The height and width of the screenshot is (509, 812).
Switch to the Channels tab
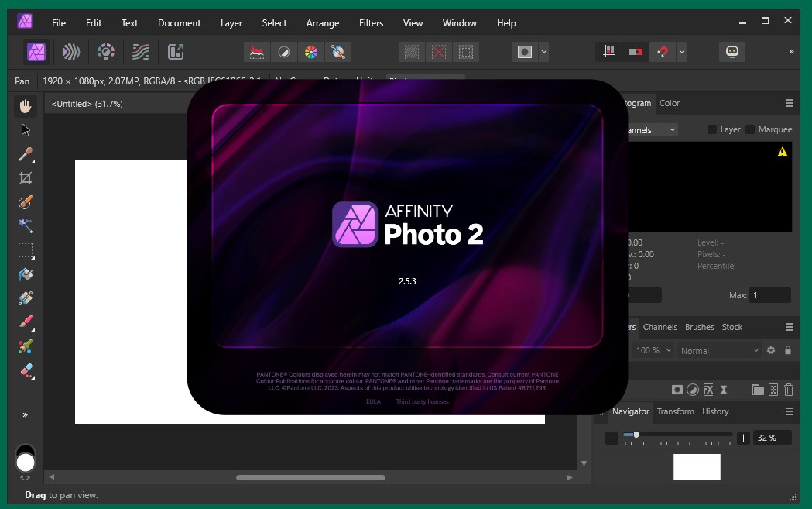(x=660, y=327)
